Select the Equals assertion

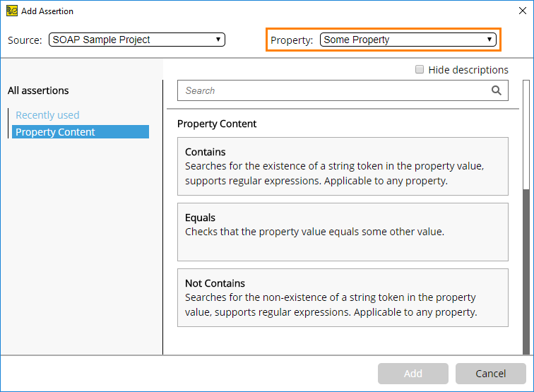pos(343,232)
